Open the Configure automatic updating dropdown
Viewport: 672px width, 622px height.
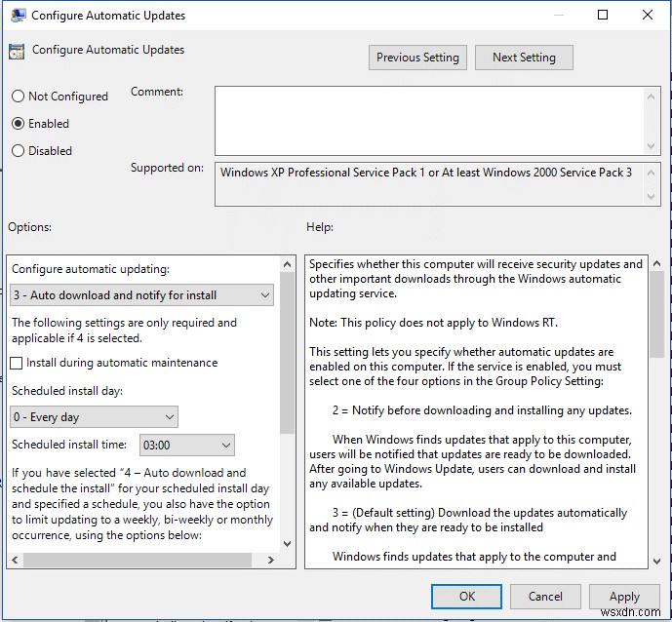[x=141, y=295]
